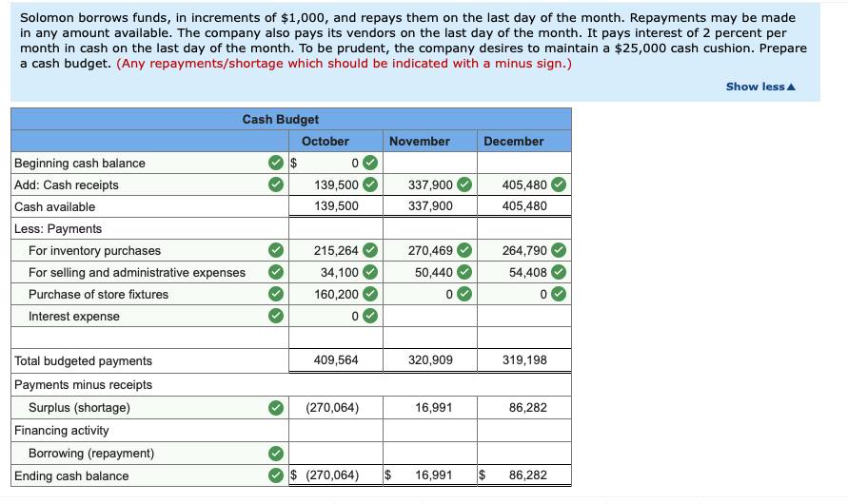
Task: Click the Less: Payments row label
Action: point(58,228)
